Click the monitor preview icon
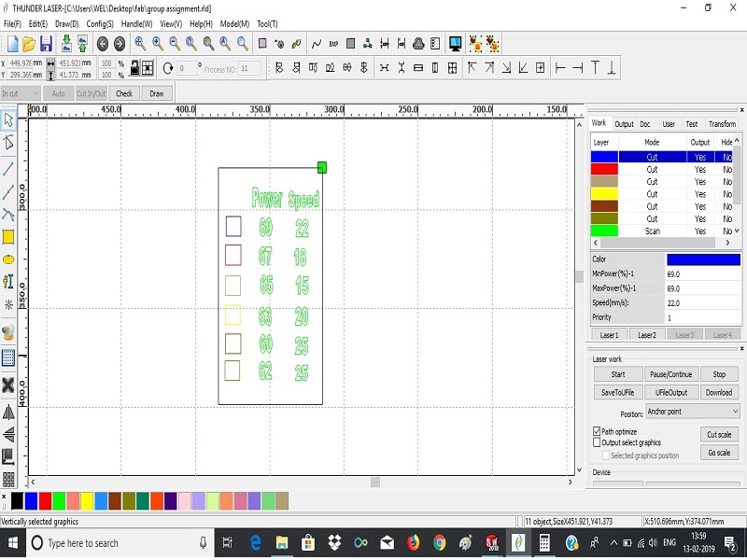 point(455,44)
